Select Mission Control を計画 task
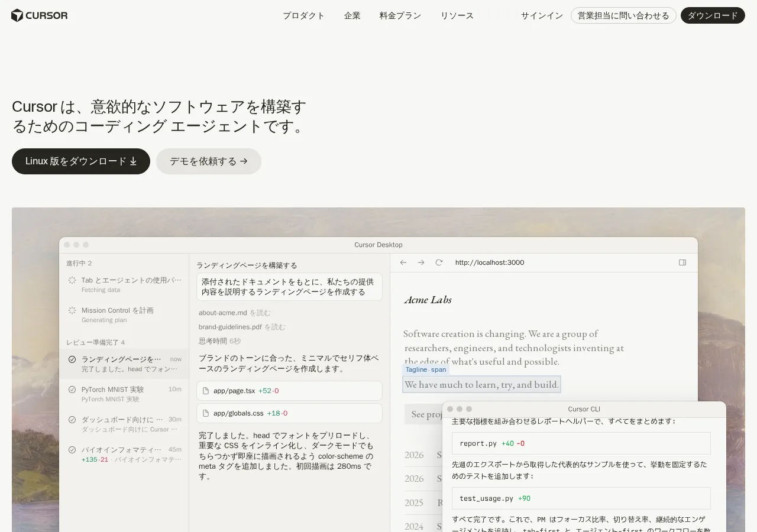This screenshot has width=757, height=532. (124, 314)
